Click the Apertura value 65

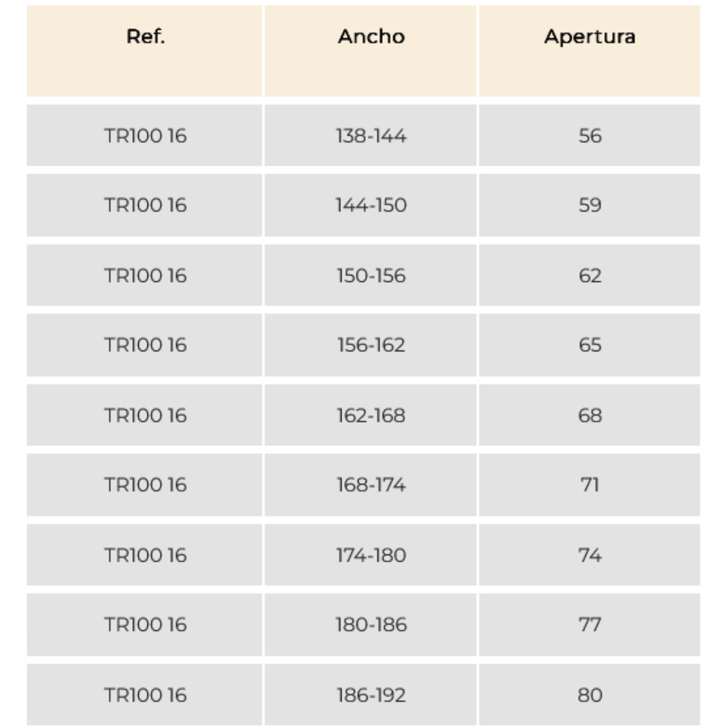pyautogui.click(x=590, y=345)
